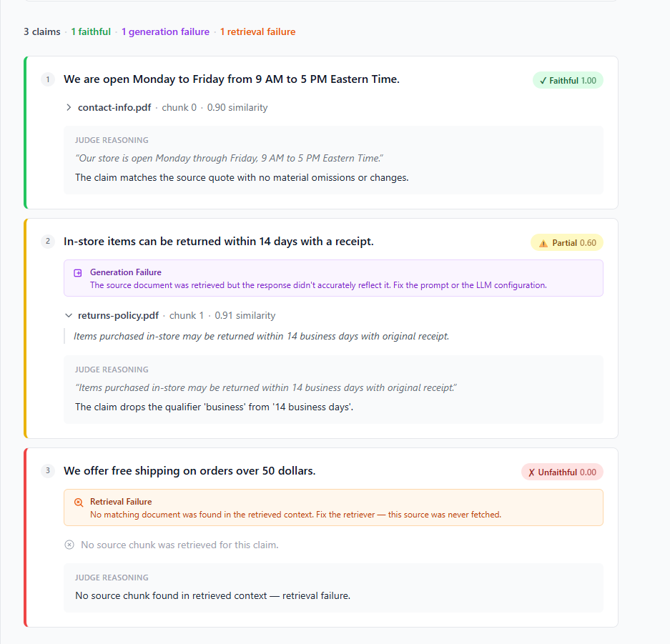Screen dimensions: 670x644
Task: Click the 'Generation Failure' banner heading
Action: click(126, 272)
